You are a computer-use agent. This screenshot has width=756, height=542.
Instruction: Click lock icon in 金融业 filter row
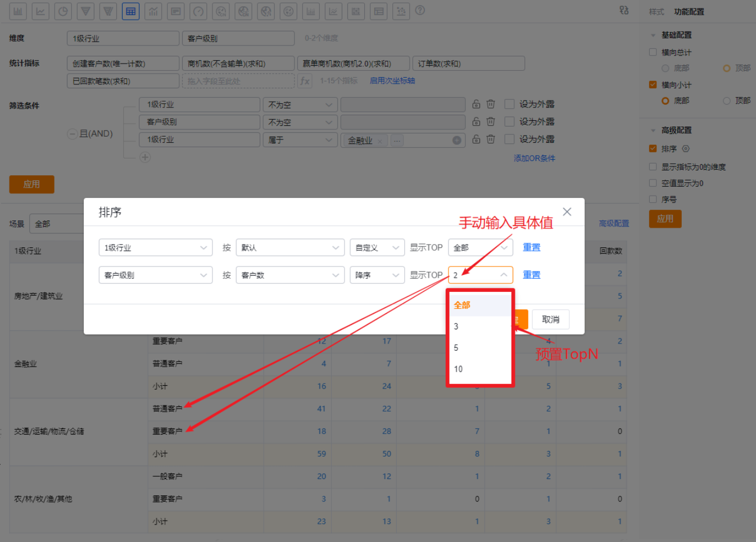tap(476, 139)
